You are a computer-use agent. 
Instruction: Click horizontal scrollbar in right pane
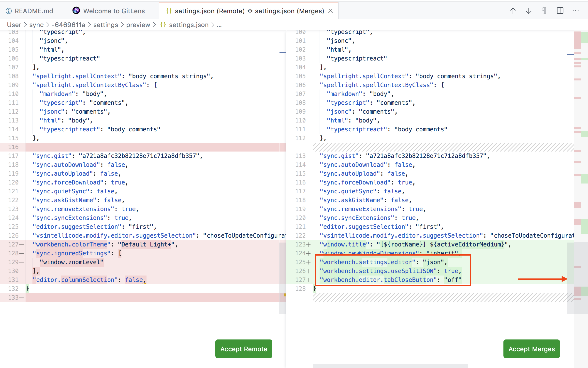click(x=390, y=366)
